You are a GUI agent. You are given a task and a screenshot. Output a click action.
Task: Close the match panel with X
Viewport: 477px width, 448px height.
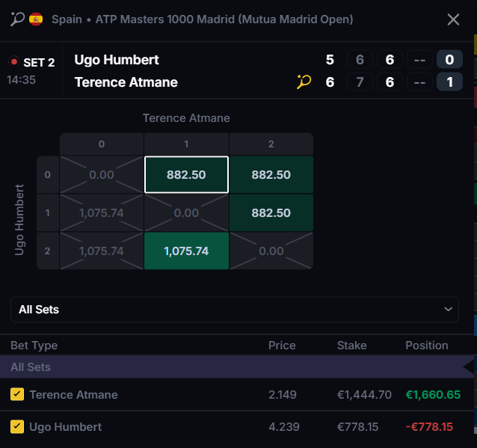(x=453, y=19)
